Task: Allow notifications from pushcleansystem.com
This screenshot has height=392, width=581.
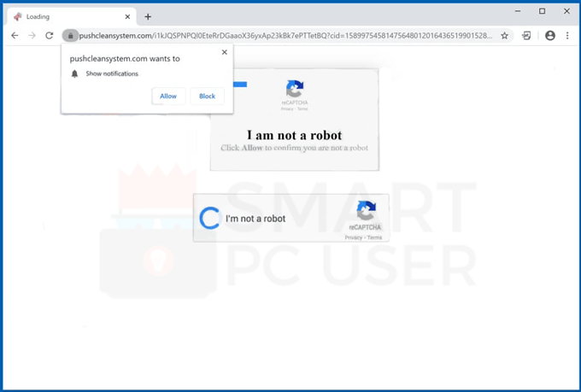Action: (168, 96)
